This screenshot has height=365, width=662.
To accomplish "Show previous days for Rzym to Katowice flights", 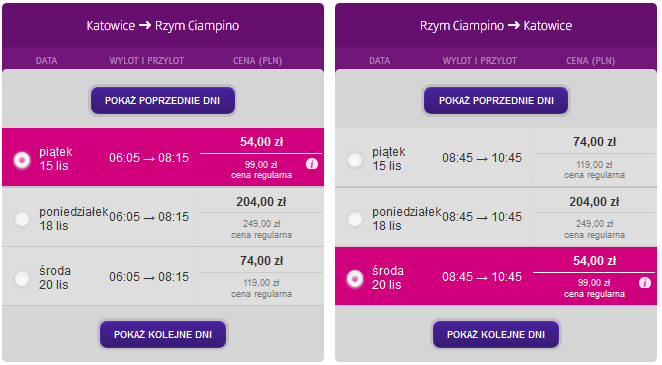I will click(496, 100).
